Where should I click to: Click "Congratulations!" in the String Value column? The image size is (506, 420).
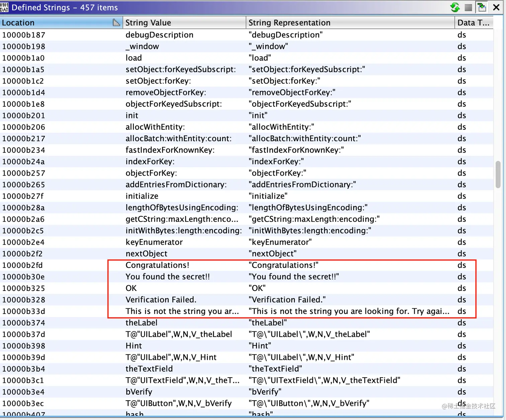coord(157,265)
